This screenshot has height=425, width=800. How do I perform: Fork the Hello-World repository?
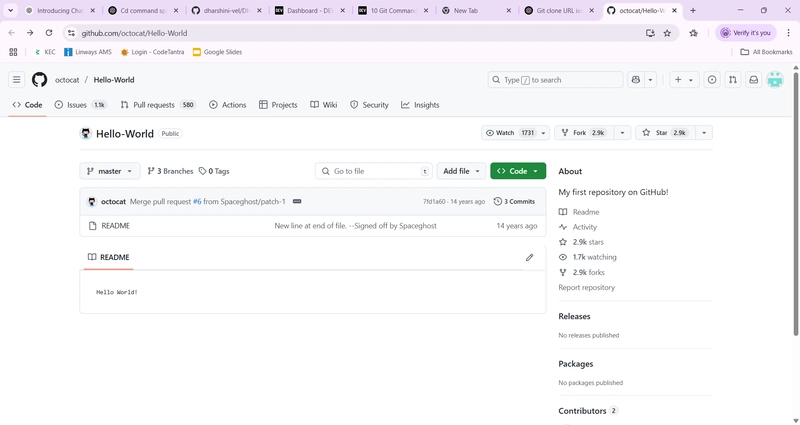[585, 133]
